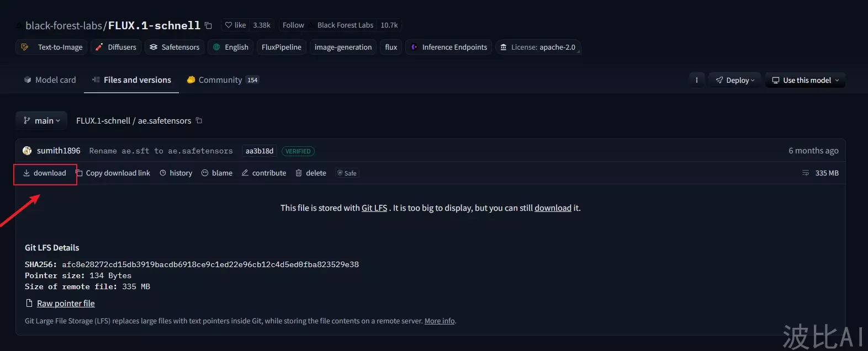
Task: Go to FLUX.1-schnell root in breadcrumb
Action: tap(103, 121)
